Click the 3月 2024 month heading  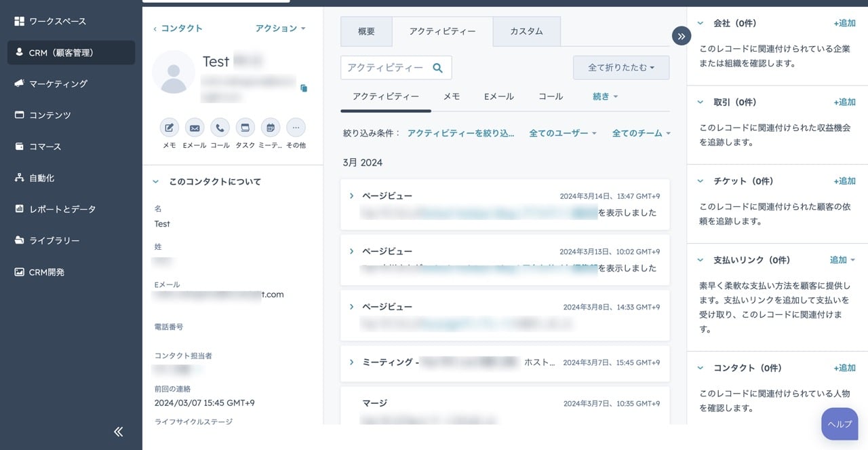click(363, 163)
